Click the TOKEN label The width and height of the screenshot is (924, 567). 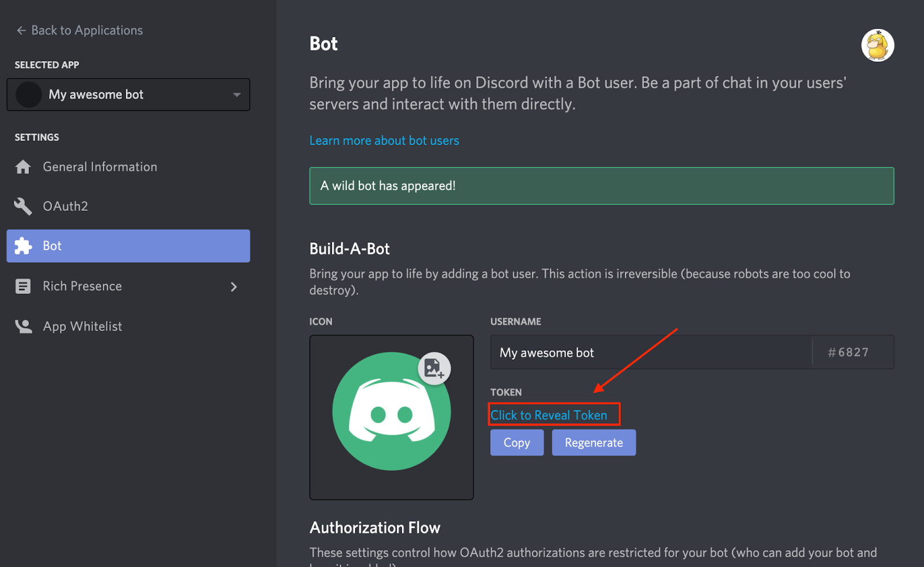tap(506, 392)
